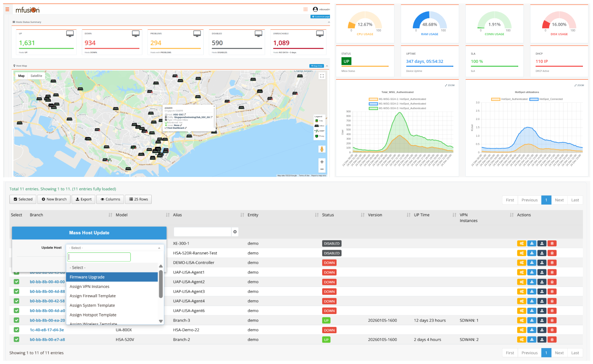Screen dimensions: 593x364
Task: Open the mboxadm user avatar menu
Action: (x=315, y=9)
